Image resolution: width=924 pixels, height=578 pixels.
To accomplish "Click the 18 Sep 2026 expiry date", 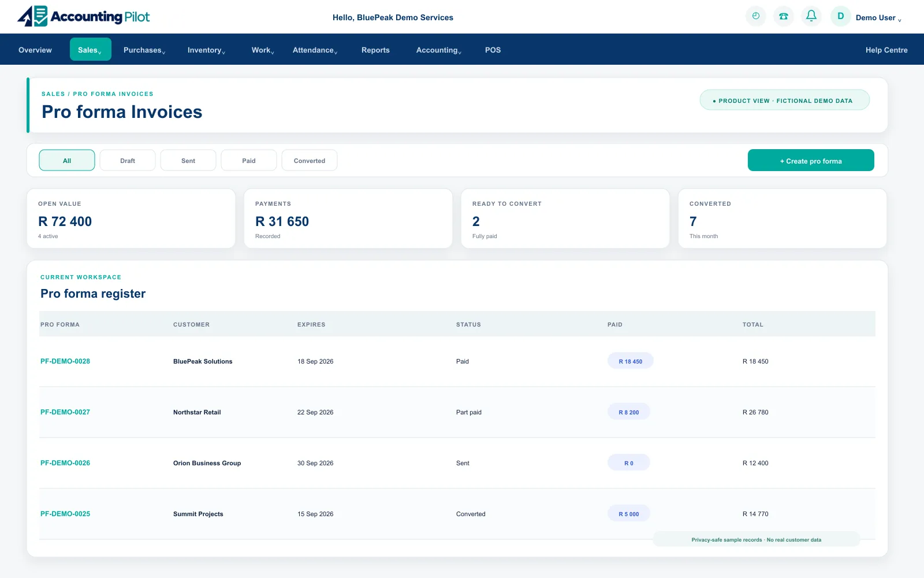I will (x=315, y=361).
